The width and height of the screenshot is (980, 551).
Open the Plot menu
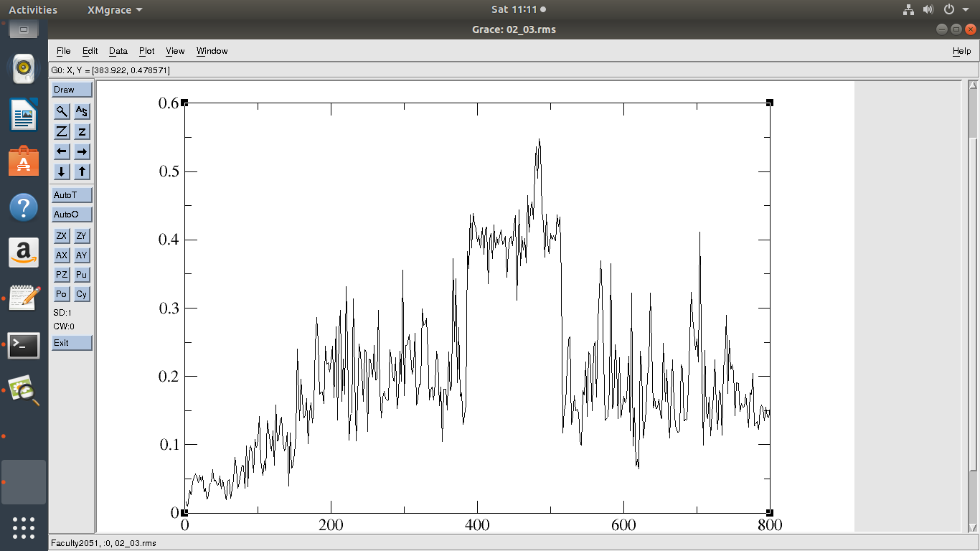click(x=146, y=51)
